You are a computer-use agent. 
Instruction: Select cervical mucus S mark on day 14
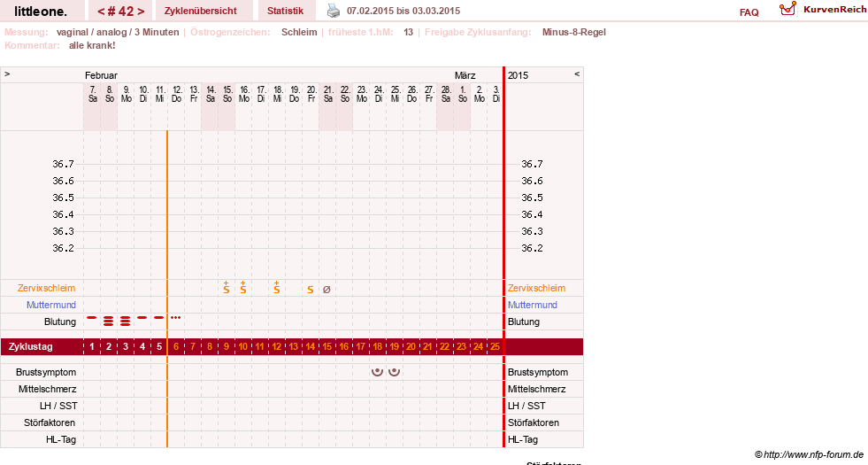click(311, 290)
